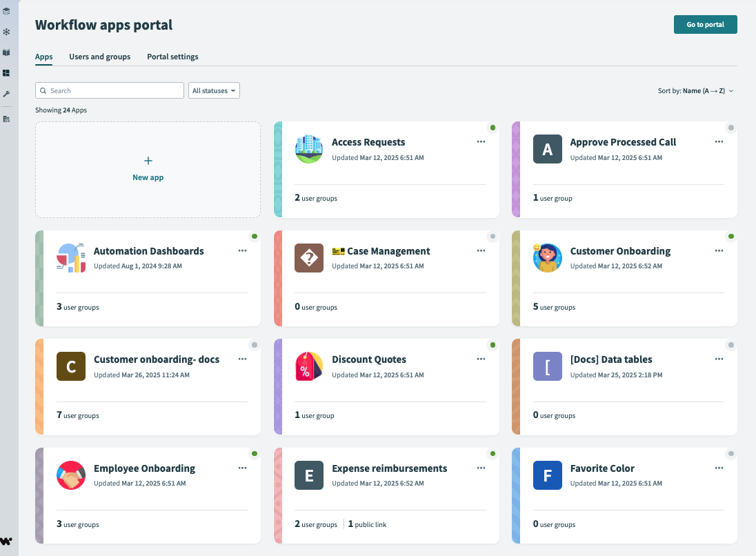The image size is (756, 556).
Task: Open the options menu on Case Management
Action: [x=481, y=250]
